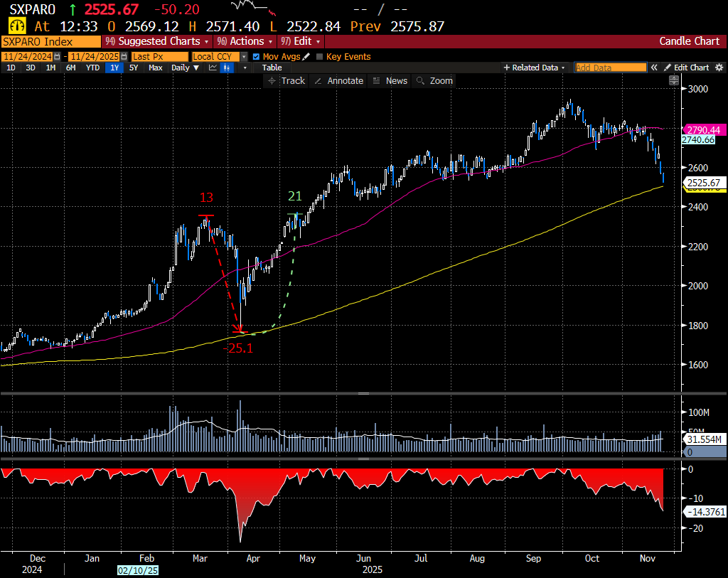Toggle the Mov Avgs checkbox
The image size is (728, 578).
pos(257,57)
